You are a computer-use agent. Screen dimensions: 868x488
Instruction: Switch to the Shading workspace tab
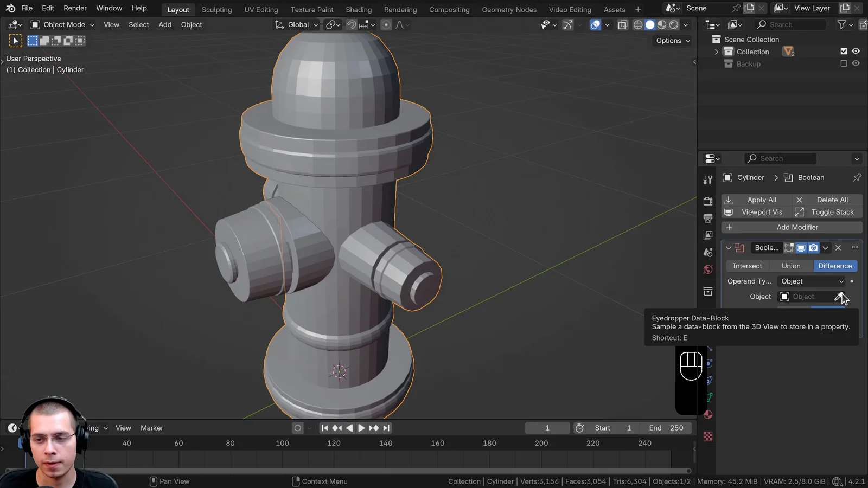(359, 9)
